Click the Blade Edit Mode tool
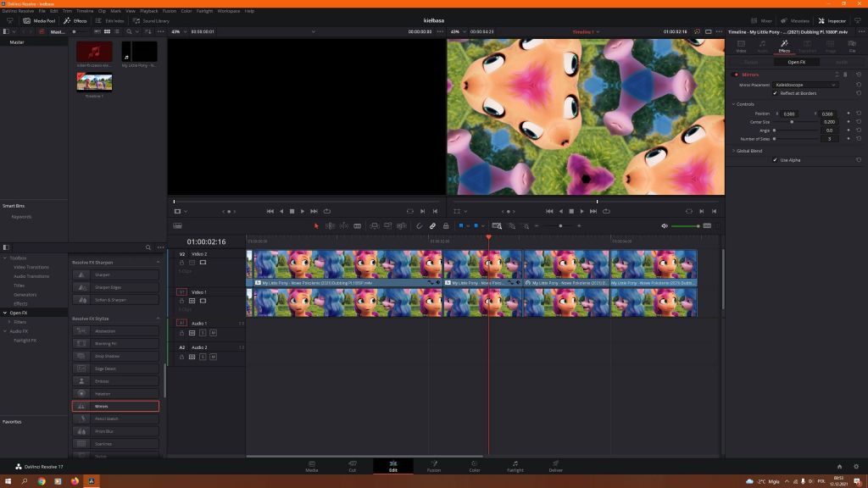This screenshot has width=868, height=488. (357, 226)
